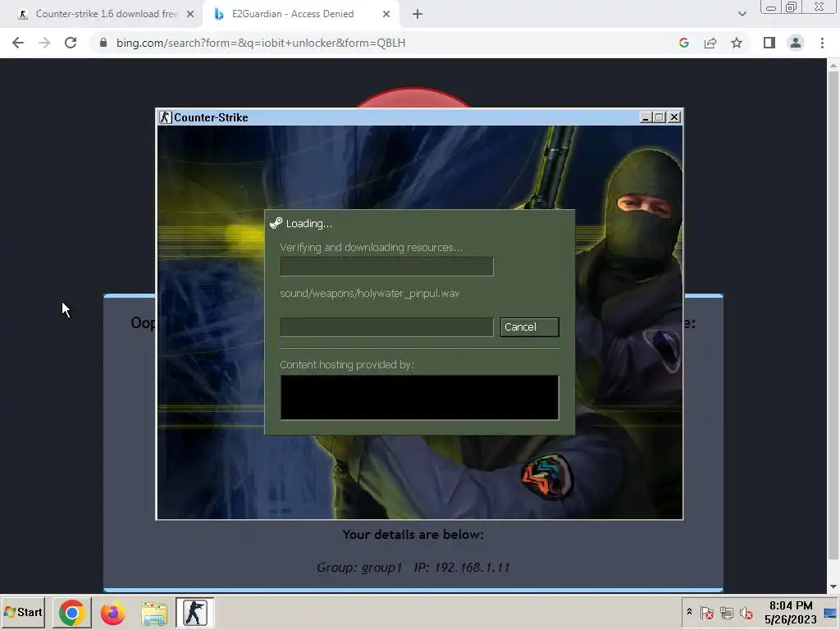840x630 pixels.
Task: Share this page via the share icon
Action: pyautogui.click(x=710, y=43)
